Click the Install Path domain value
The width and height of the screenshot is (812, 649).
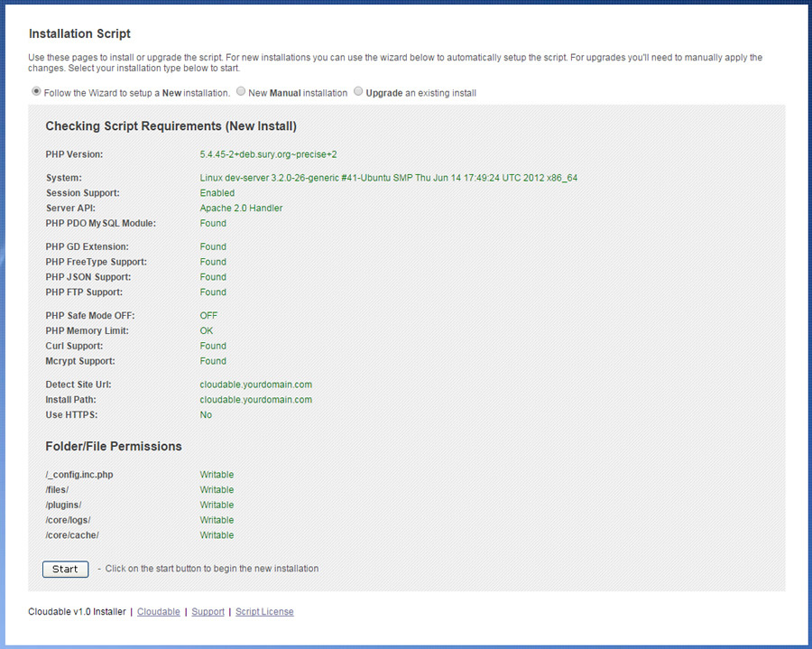pos(255,400)
